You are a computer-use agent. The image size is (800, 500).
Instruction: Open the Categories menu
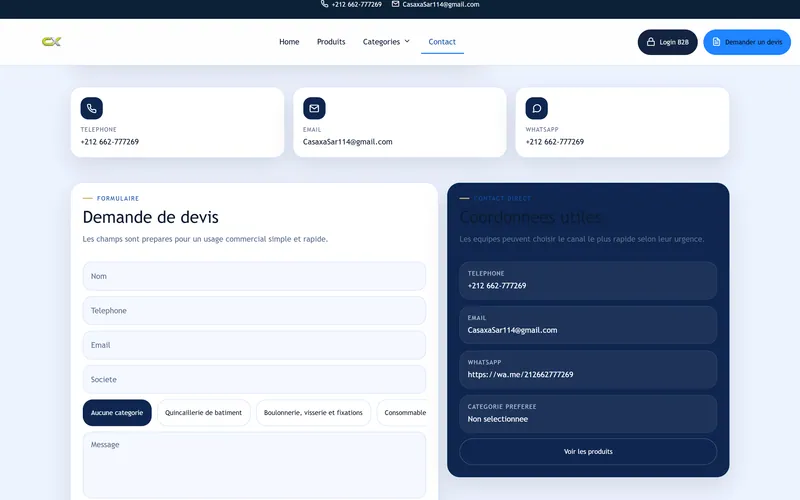pos(386,42)
